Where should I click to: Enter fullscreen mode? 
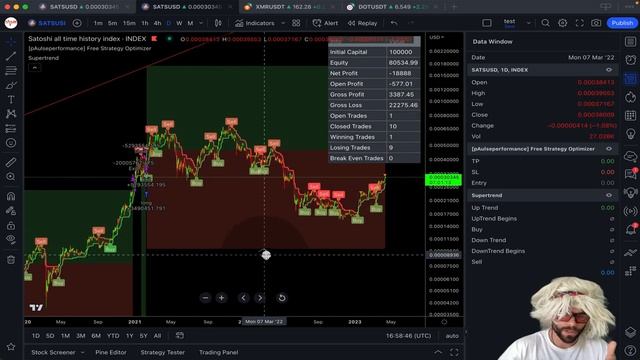pyautogui.click(x=580, y=23)
